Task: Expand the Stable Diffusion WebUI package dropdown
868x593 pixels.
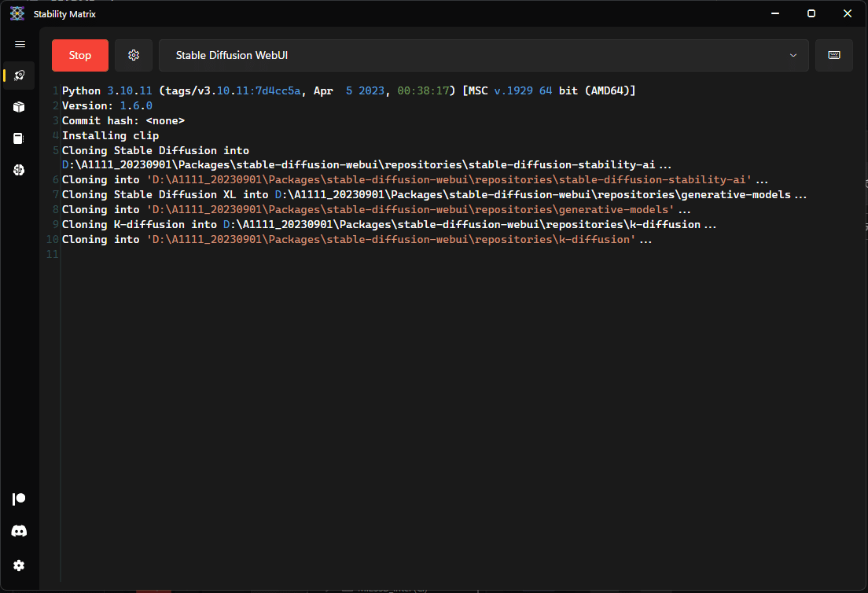Action: pyautogui.click(x=484, y=55)
